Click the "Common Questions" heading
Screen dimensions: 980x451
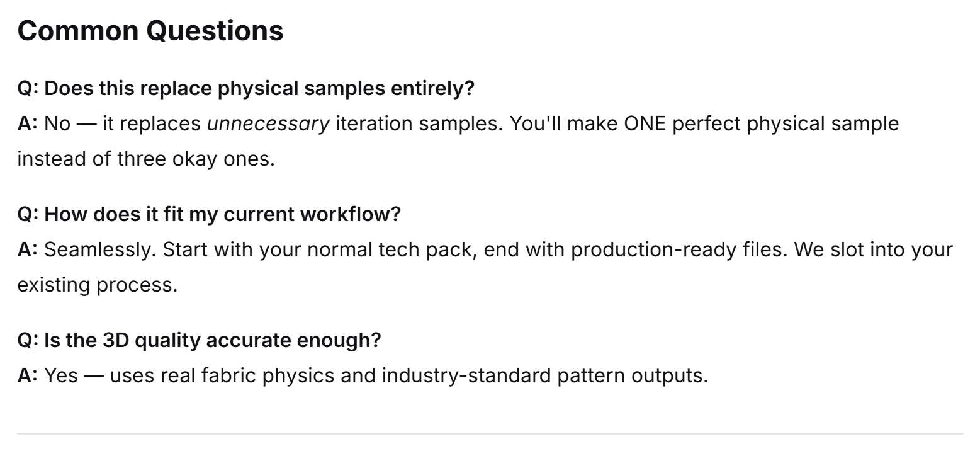(x=150, y=30)
